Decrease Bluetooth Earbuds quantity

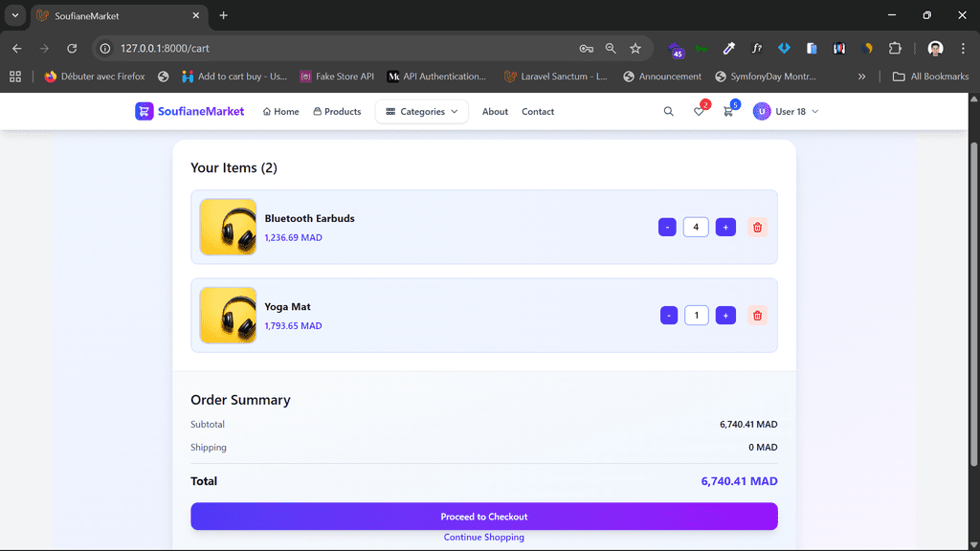(x=667, y=228)
